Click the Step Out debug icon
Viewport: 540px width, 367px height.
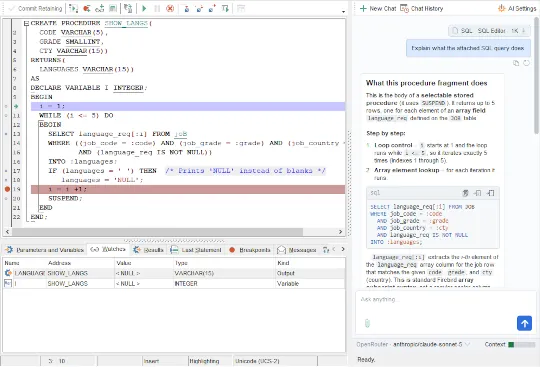tap(212, 9)
